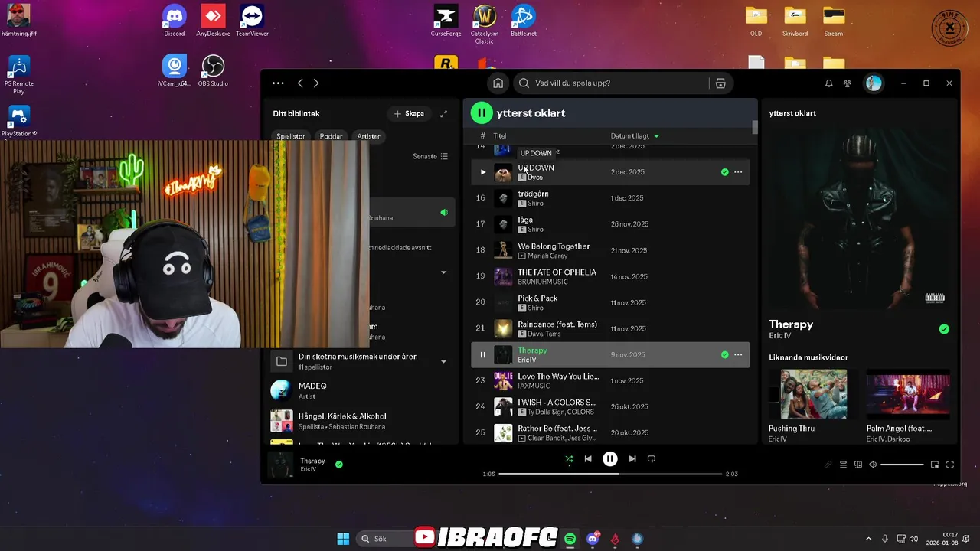Screen dimensions: 980x551
Task: Open Pushing Thru music video thumbnail
Action: 813,395
